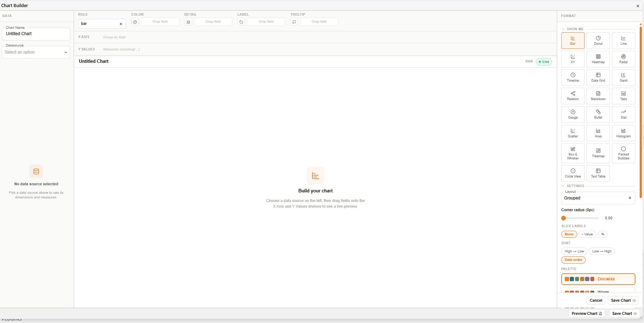Select the Warm color palette

[x=598, y=290]
